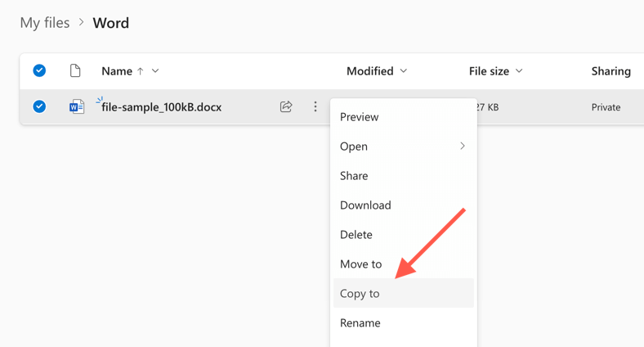The image size is (644, 347).
Task: Select Share in the context menu
Action: [354, 175]
